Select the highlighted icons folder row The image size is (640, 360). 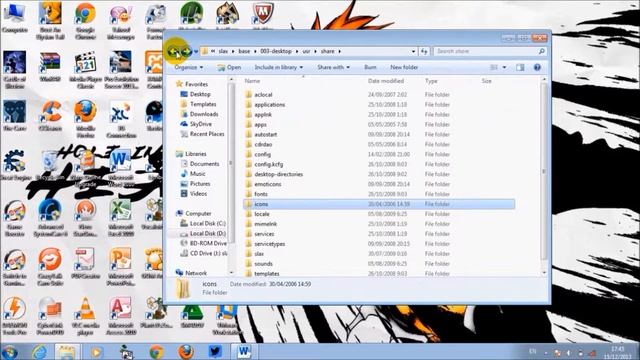tap(379, 204)
